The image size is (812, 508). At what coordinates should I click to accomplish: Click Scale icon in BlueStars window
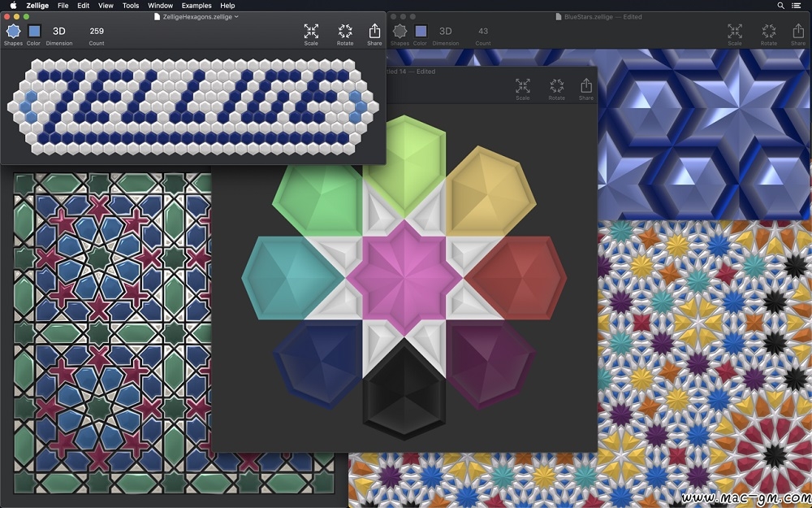[735, 32]
